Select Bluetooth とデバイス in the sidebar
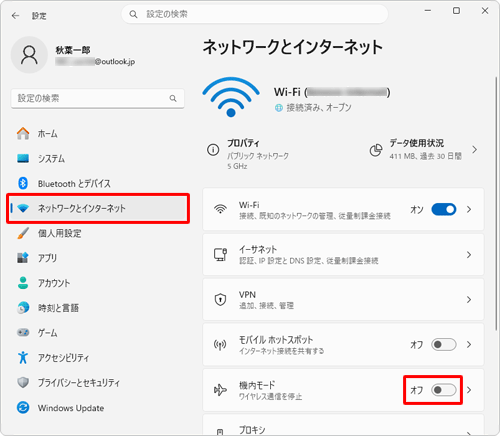Image resolution: width=500 pixels, height=436 pixels. pyautogui.click(x=97, y=183)
